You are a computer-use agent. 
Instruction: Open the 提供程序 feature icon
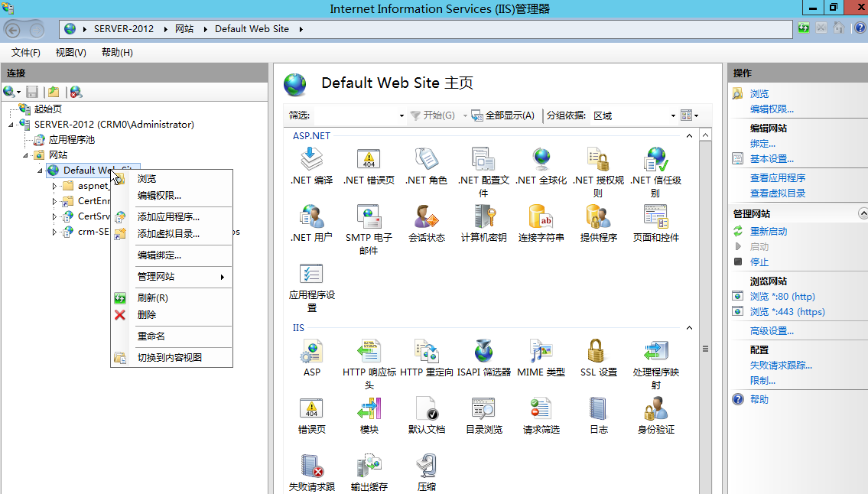[x=598, y=216]
